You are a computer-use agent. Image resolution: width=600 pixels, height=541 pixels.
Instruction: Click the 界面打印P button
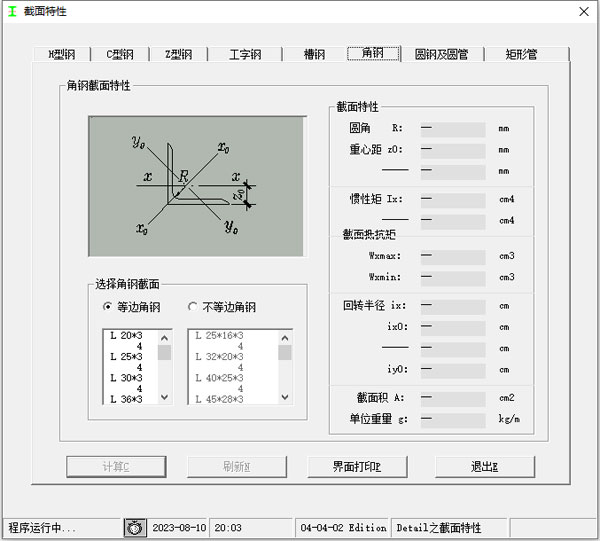[x=357, y=467]
